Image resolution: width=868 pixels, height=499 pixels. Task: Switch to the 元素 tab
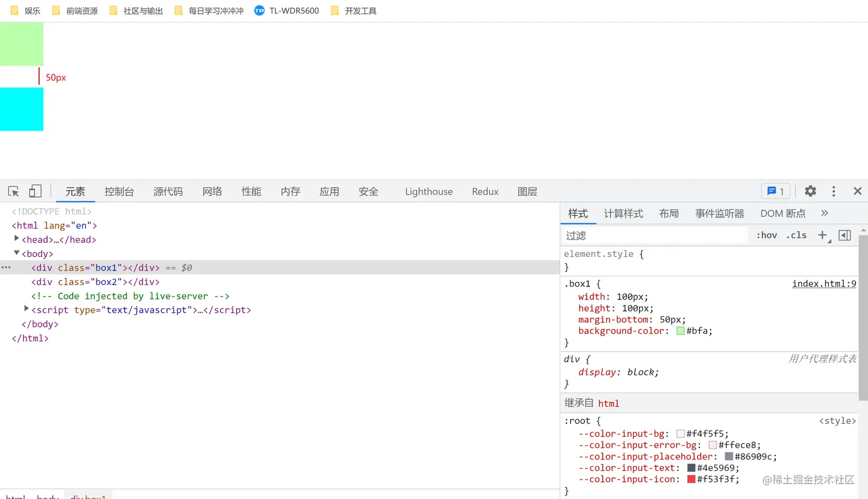tap(75, 192)
